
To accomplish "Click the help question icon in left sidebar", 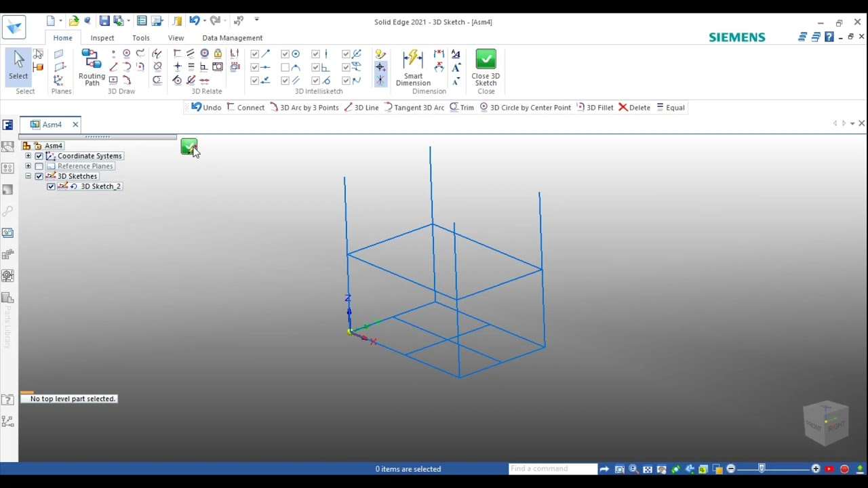I will coord(7,400).
